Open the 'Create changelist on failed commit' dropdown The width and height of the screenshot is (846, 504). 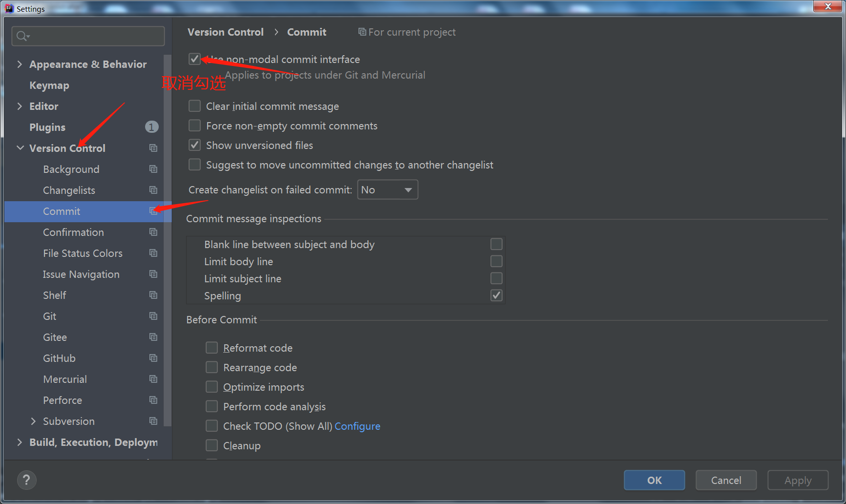[387, 189]
